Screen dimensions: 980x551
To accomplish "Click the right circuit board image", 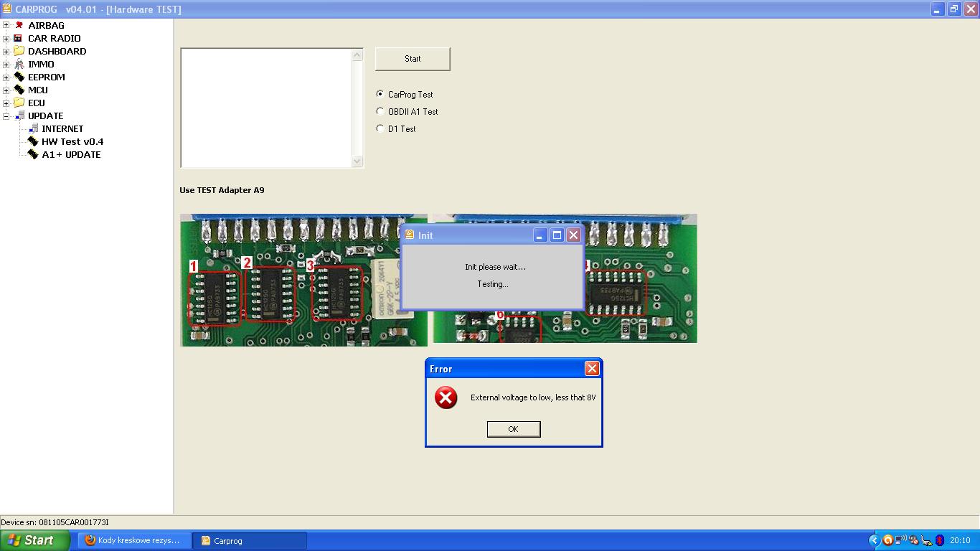I will [564, 278].
